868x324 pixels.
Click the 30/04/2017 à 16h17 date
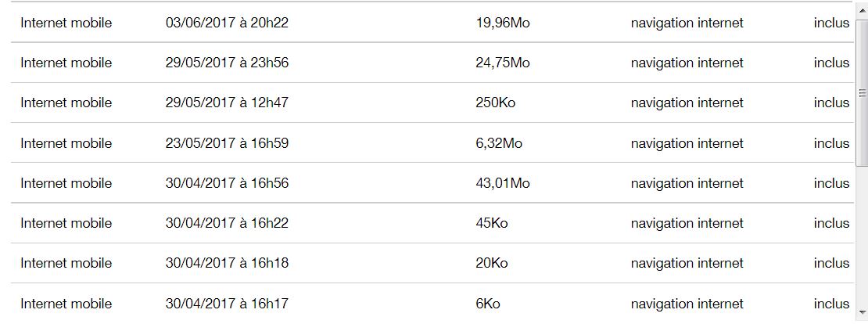click(x=227, y=304)
